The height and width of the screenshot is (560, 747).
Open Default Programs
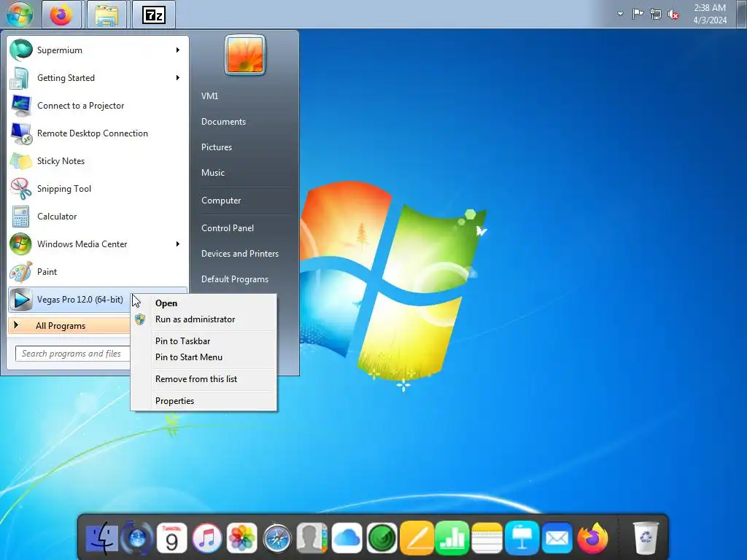234,279
